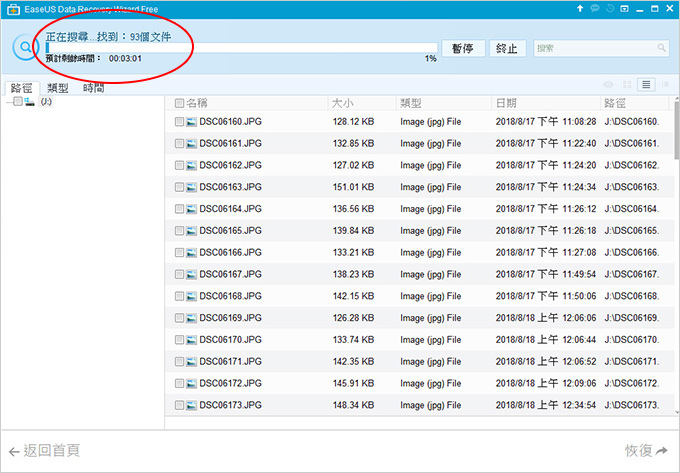Click the 終止 stop button
This screenshot has width=680, height=473.
(x=507, y=48)
